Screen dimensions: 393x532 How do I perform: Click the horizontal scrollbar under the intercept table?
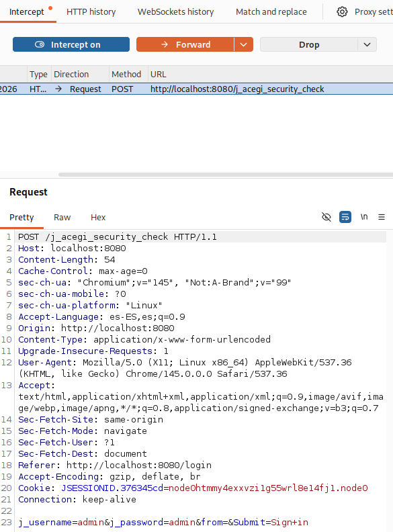pyautogui.click(x=226, y=175)
